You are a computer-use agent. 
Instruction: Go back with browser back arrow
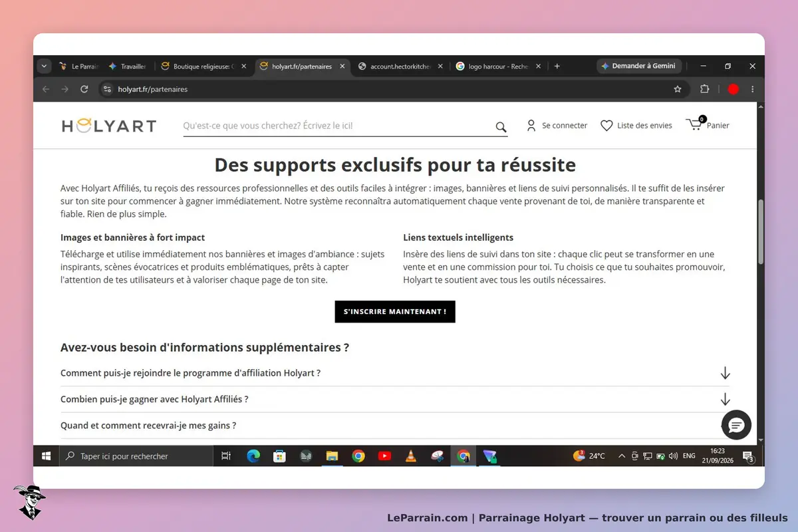click(46, 89)
